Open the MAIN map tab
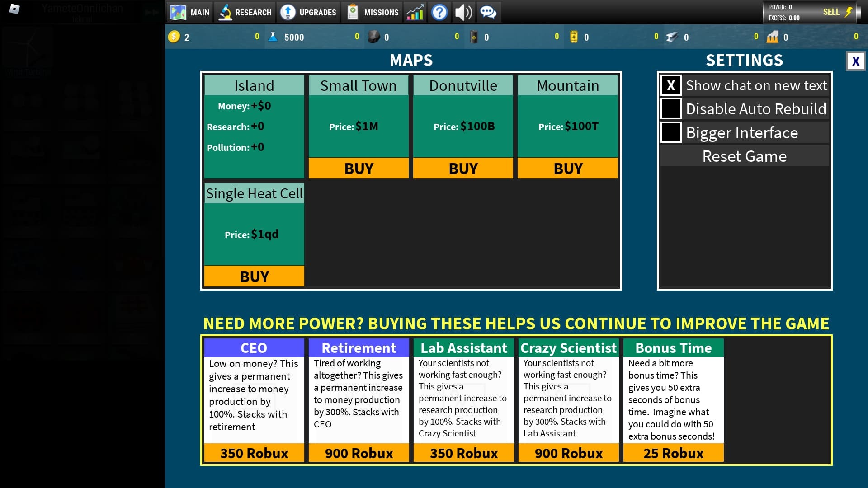 pos(189,12)
